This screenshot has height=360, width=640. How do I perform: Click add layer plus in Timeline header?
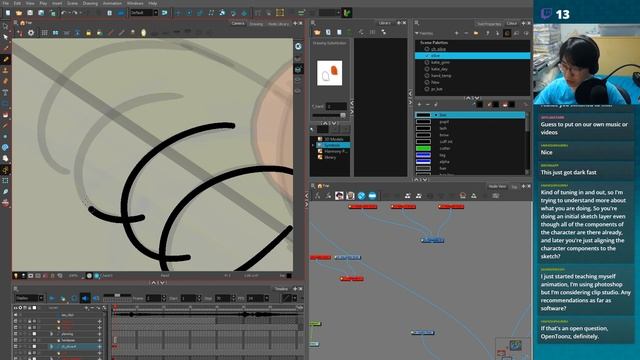87,308
